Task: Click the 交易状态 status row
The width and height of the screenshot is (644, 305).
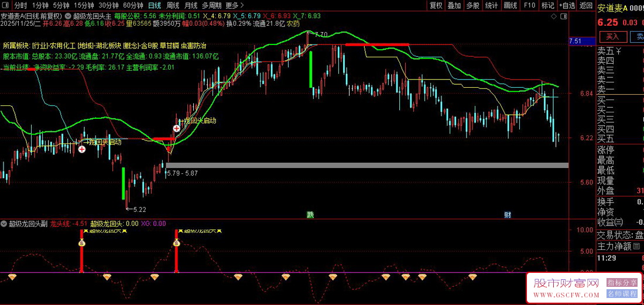Action: pos(620,235)
